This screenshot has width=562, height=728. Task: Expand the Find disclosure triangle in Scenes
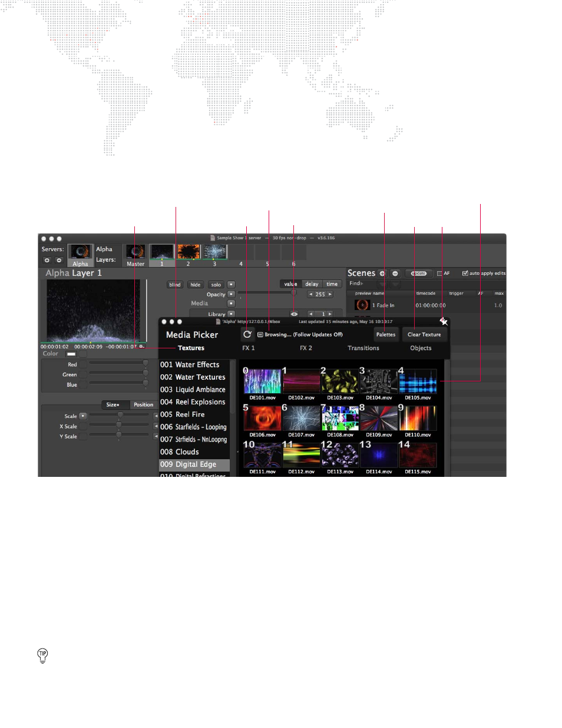362,284
